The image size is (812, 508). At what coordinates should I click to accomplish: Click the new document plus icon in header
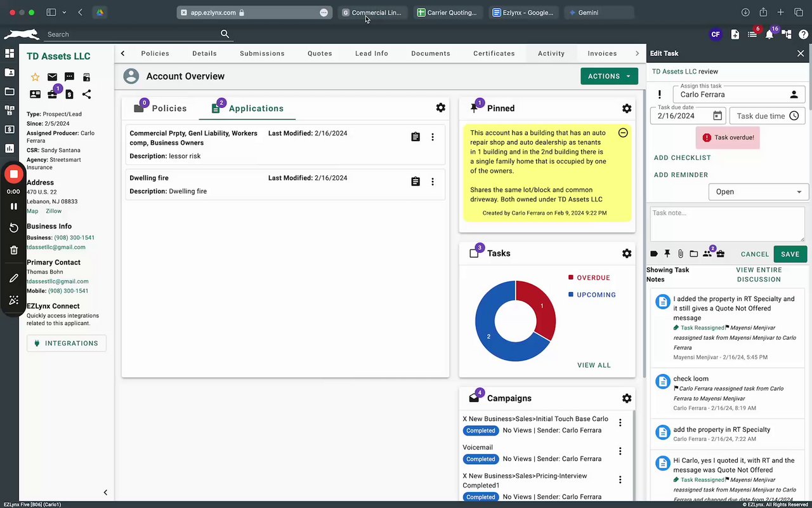click(x=735, y=34)
